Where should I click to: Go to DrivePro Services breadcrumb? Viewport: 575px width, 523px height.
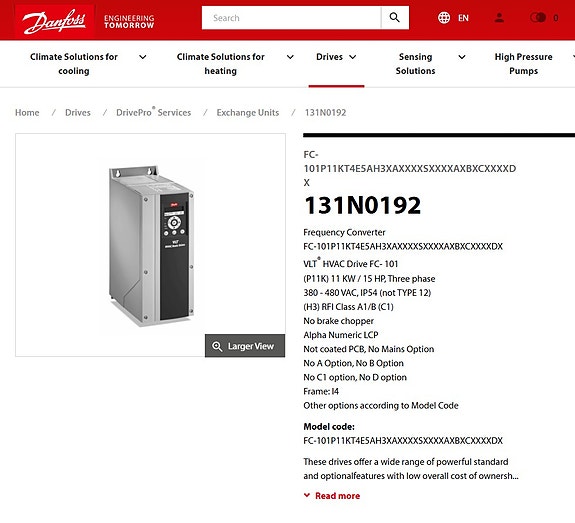154,112
